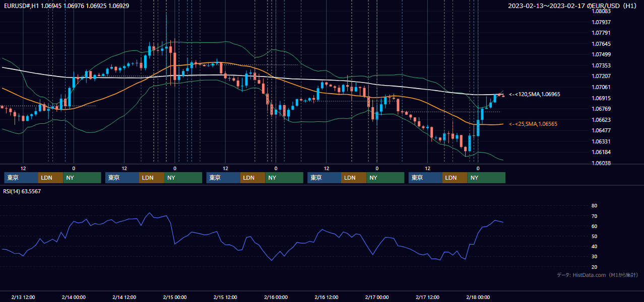Click the 2/17 12:00 time axis label

click(427, 297)
